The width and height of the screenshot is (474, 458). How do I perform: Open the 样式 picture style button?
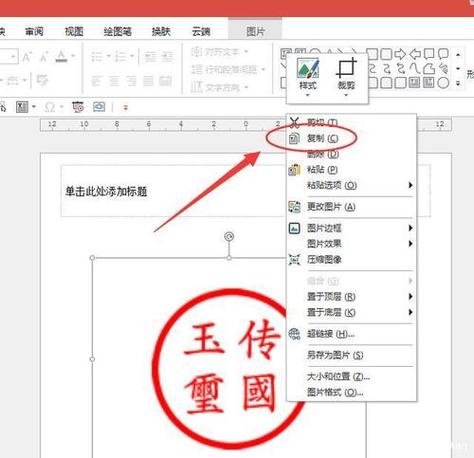(x=308, y=76)
